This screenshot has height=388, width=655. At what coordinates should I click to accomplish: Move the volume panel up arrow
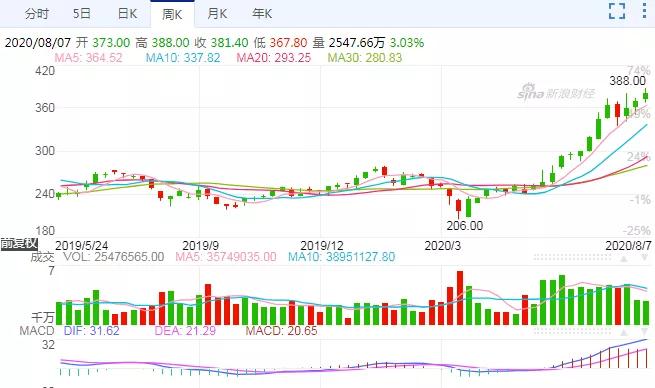click(624, 259)
